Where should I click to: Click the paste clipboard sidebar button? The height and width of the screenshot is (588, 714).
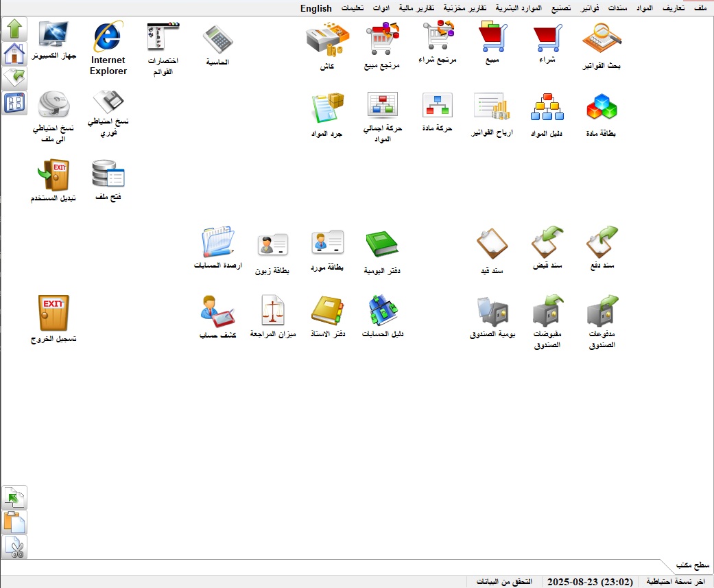pos(14,522)
